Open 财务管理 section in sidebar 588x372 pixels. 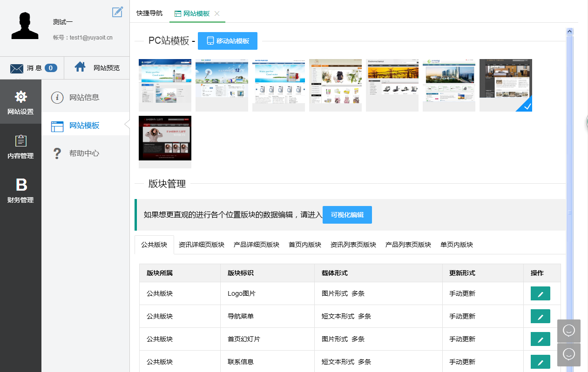pos(20,190)
